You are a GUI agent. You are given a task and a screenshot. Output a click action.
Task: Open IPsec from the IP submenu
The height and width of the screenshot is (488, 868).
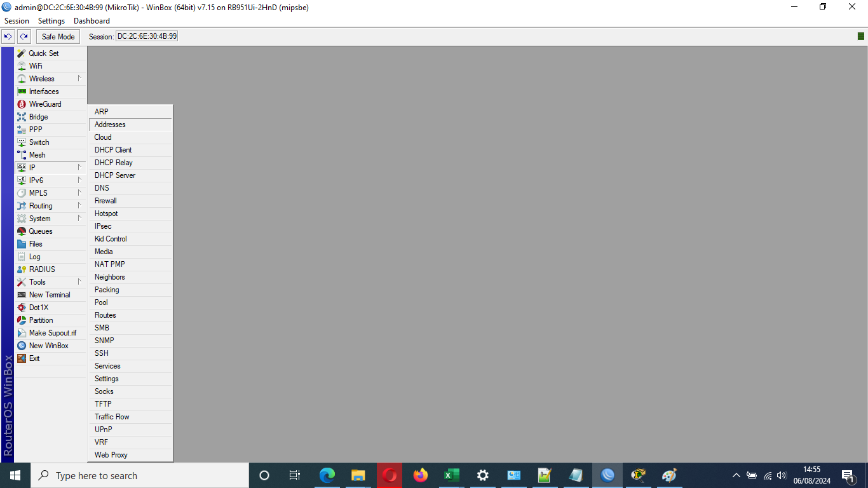(x=130, y=226)
